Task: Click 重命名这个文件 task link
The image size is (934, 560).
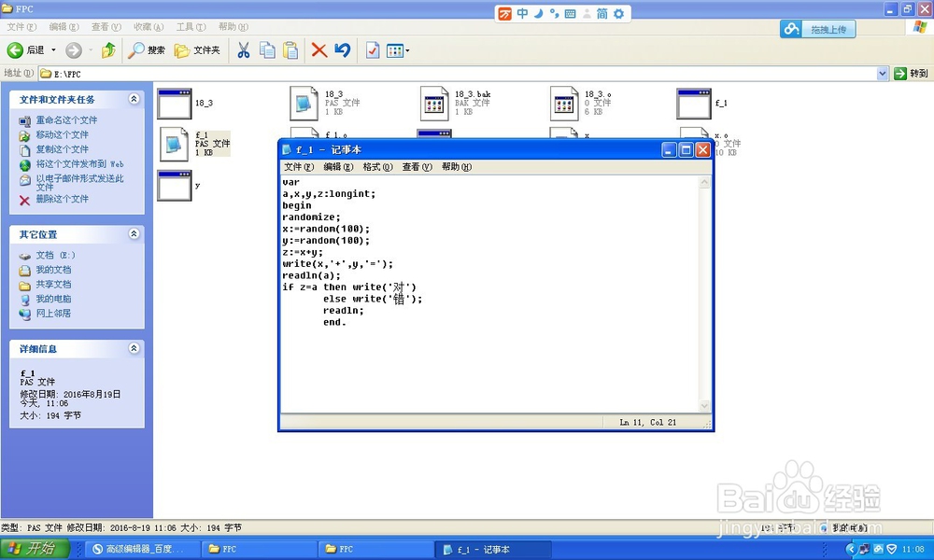Action: point(66,120)
